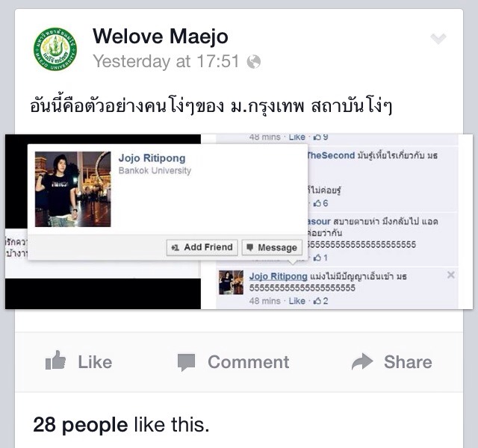Click the Maejo University profile logo
The width and height of the screenshot is (478, 448).
pyautogui.click(x=55, y=49)
